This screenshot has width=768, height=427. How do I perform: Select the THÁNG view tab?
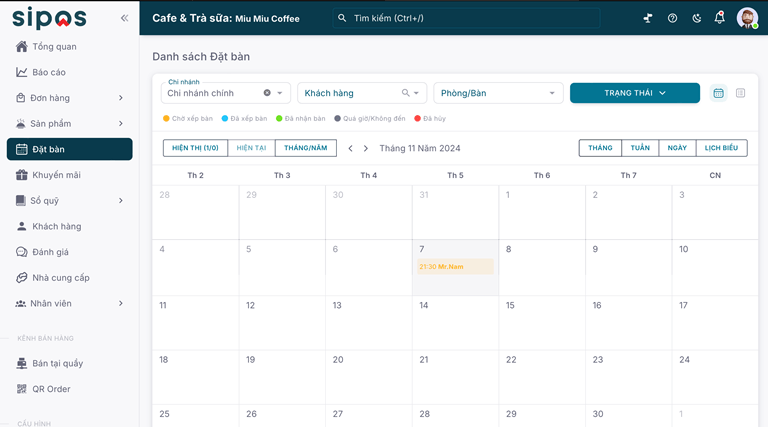tap(600, 148)
